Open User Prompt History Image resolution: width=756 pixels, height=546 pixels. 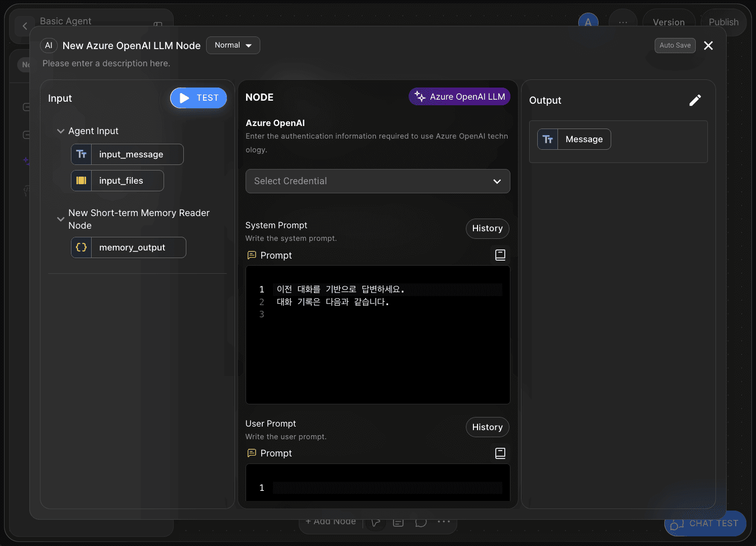coord(487,427)
